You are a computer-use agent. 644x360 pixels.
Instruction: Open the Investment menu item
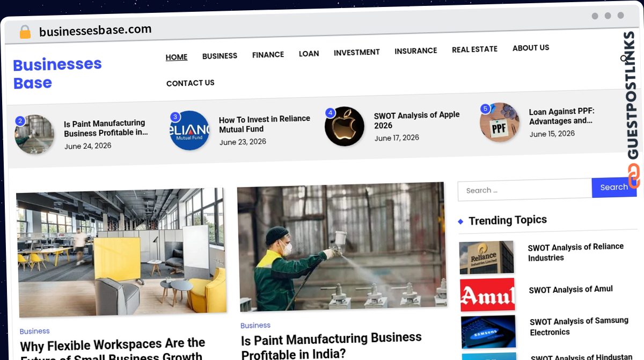click(356, 52)
